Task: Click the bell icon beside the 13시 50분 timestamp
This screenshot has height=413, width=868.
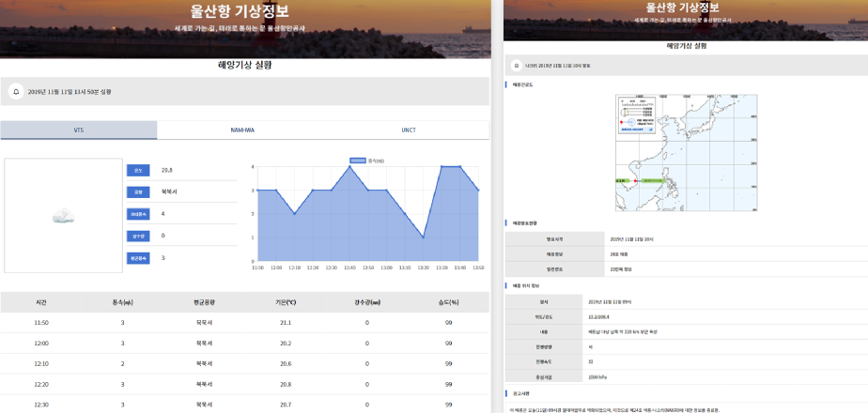Action: pos(15,92)
